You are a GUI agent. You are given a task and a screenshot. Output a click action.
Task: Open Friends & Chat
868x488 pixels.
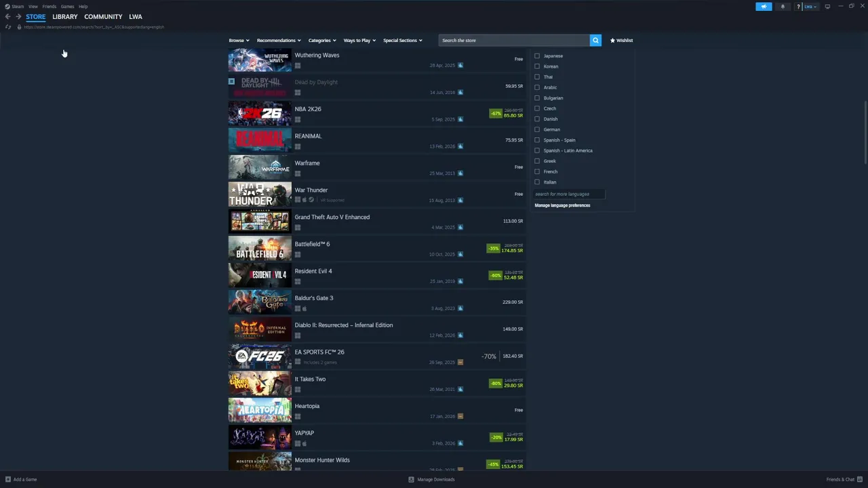pyautogui.click(x=843, y=479)
